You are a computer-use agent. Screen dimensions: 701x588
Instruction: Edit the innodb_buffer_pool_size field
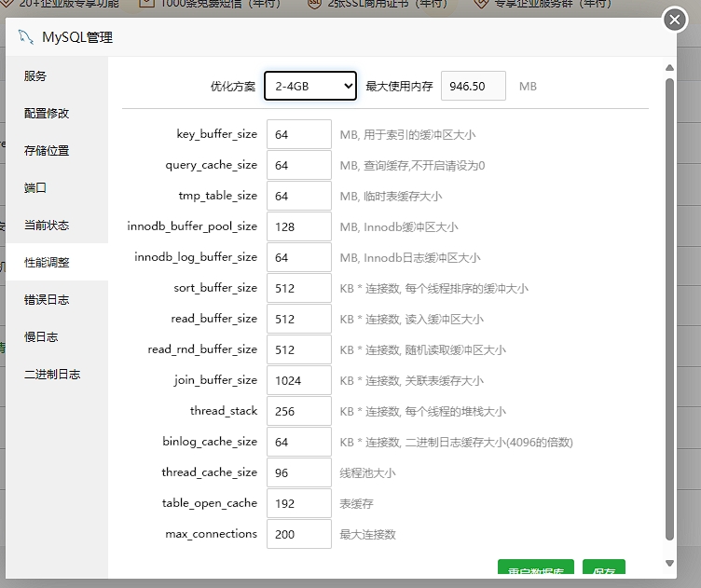299,226
